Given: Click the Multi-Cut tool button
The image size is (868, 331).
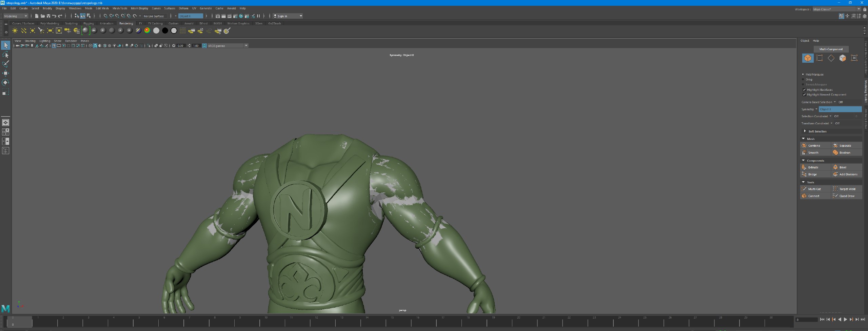Looking at the screenshot, I should [x=815, y=189].
